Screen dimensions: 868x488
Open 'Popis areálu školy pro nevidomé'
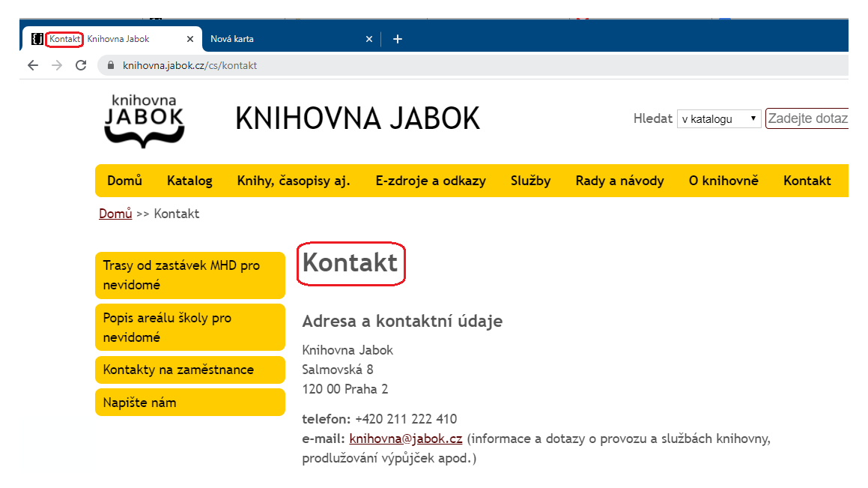point(190,328)
